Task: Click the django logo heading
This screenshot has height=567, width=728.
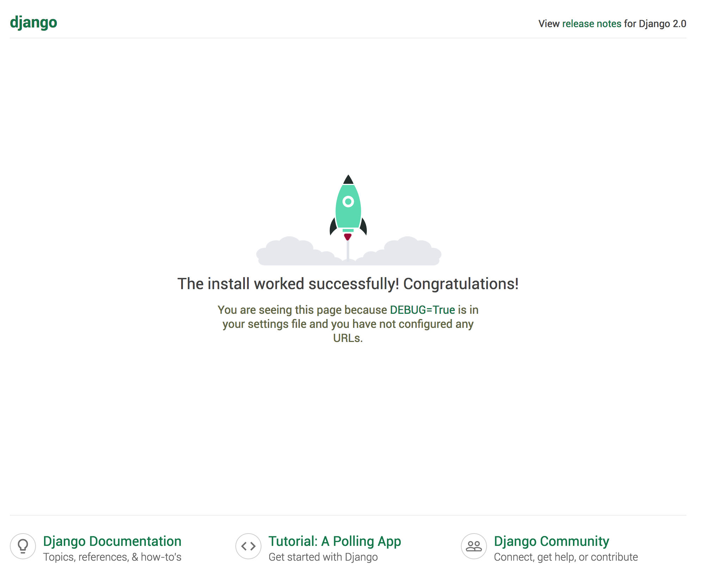Action: (33, 23)
